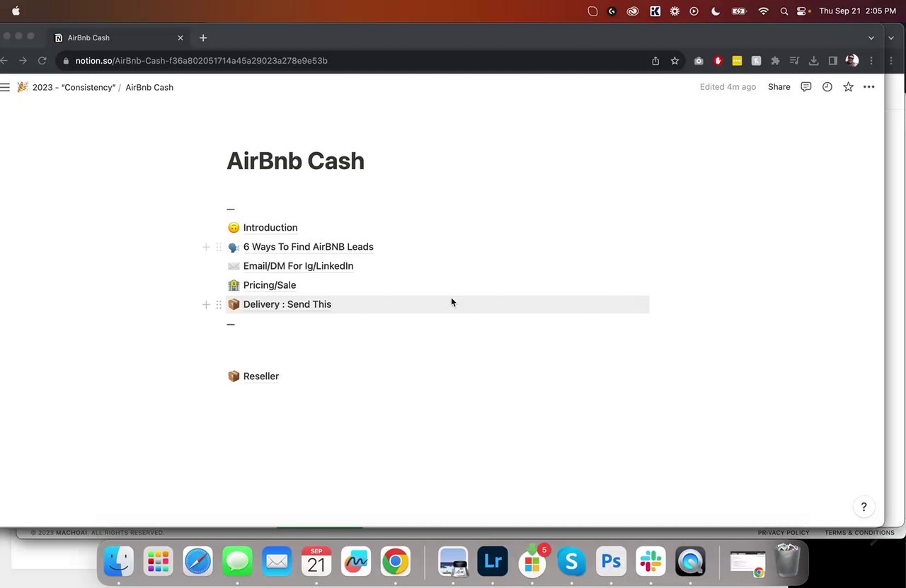Open a new Chrome tab
Viewport: 906px width, 588px height.
[203, 38]
